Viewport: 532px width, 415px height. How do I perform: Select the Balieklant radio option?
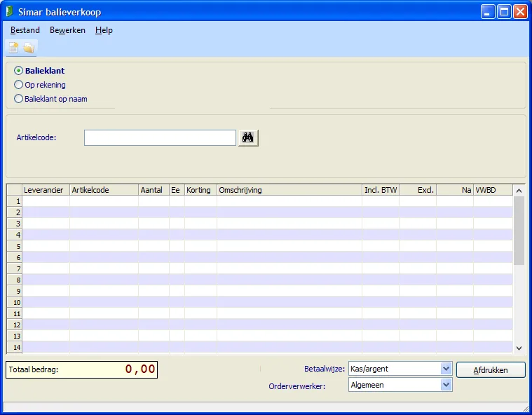pos(19,71)
